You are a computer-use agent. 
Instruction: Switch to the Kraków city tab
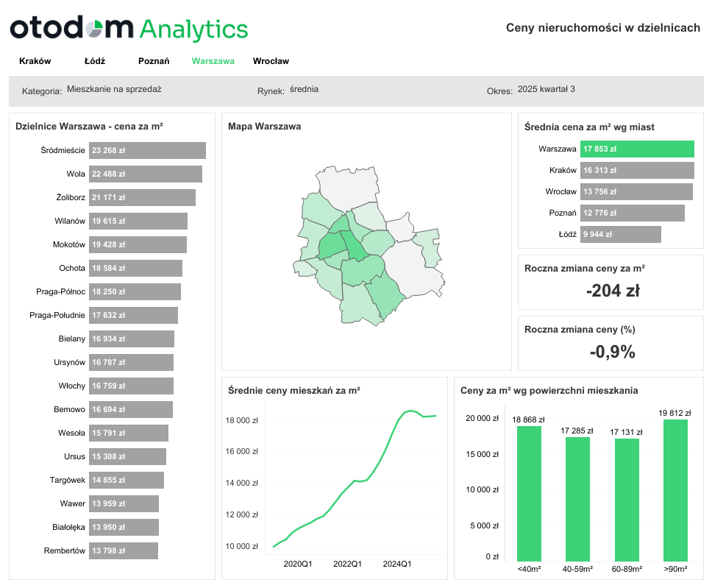pyautogui.click(x=35, y=61)
